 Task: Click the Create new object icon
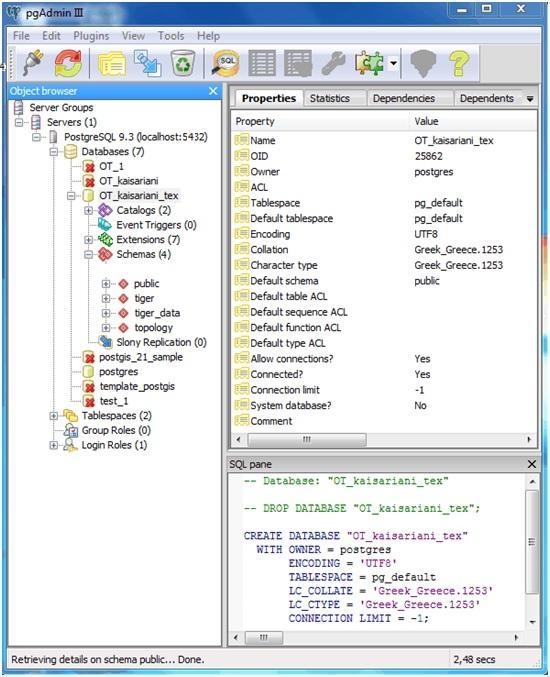(147, 63)
